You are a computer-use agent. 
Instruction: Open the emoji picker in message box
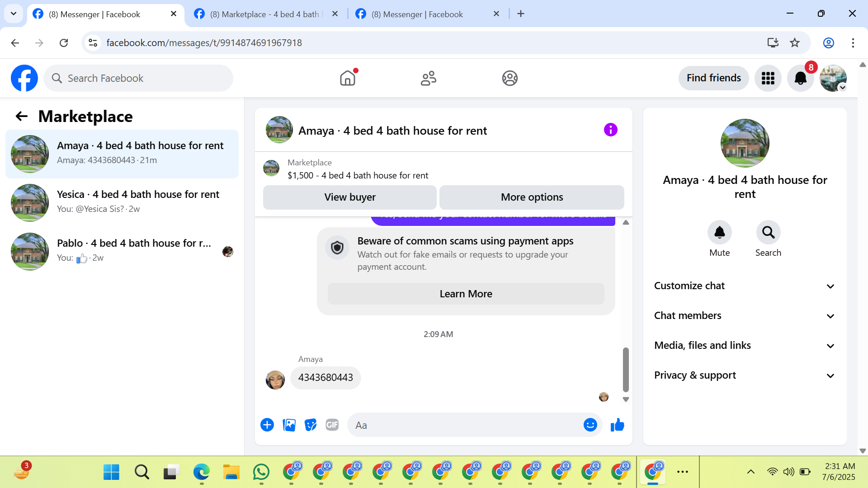click(x=590, y=425)
